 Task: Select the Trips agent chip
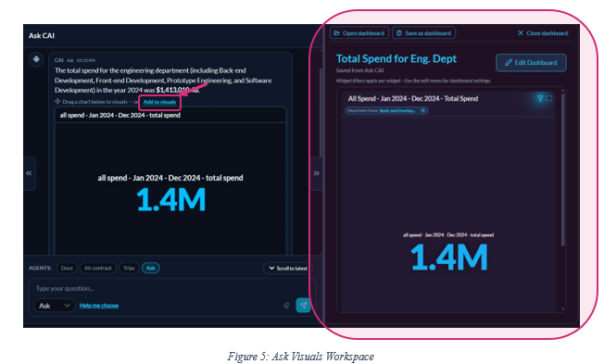(129, 268)
